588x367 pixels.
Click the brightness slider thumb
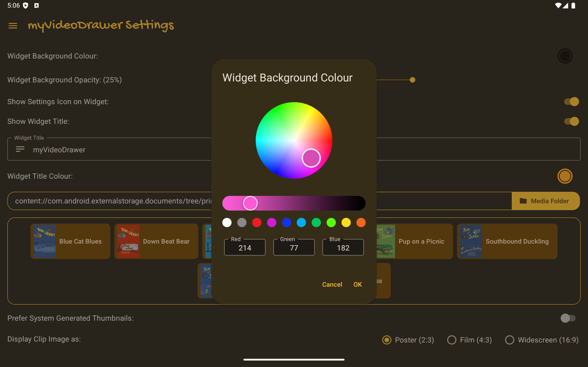coord(250,203)
